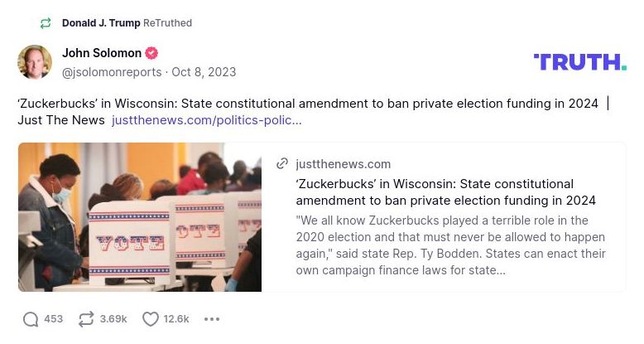644x344 pixels.
Task: Toggle ReTruth on this post
Action: [x=86, y=319]
